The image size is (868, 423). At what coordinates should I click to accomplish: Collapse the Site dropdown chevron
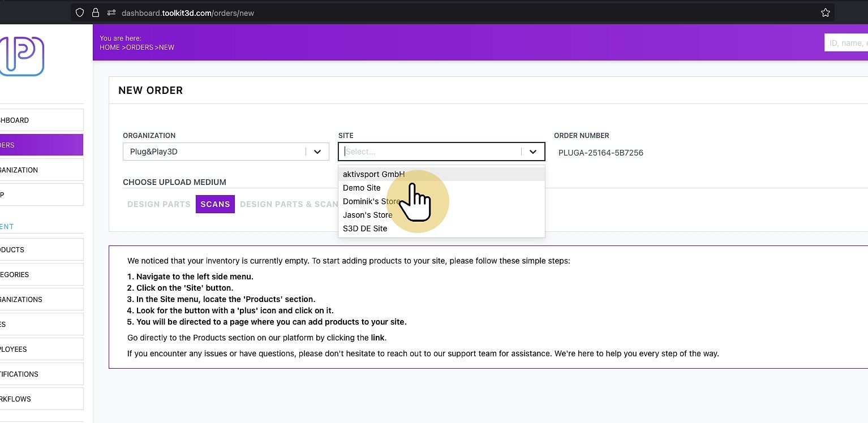533,152
